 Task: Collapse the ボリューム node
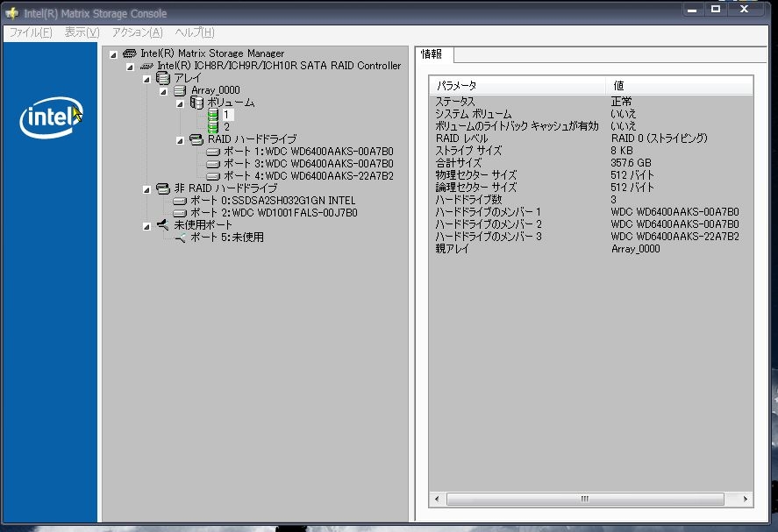pyautogui.click(x=181, y=104)
